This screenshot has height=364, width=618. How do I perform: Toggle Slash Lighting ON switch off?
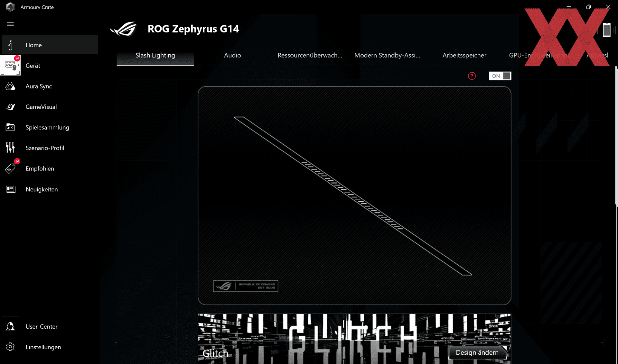tap(500, 76)
